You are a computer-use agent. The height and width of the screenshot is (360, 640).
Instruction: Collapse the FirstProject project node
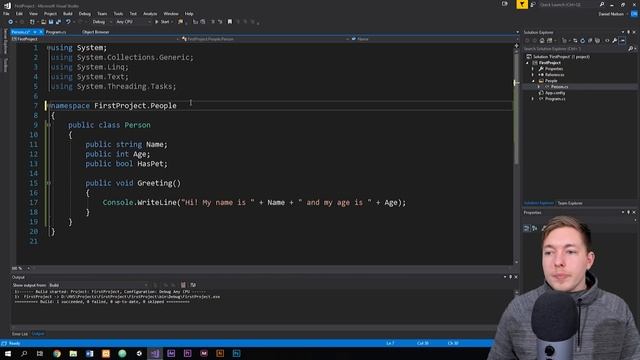(x=527, y=63)
